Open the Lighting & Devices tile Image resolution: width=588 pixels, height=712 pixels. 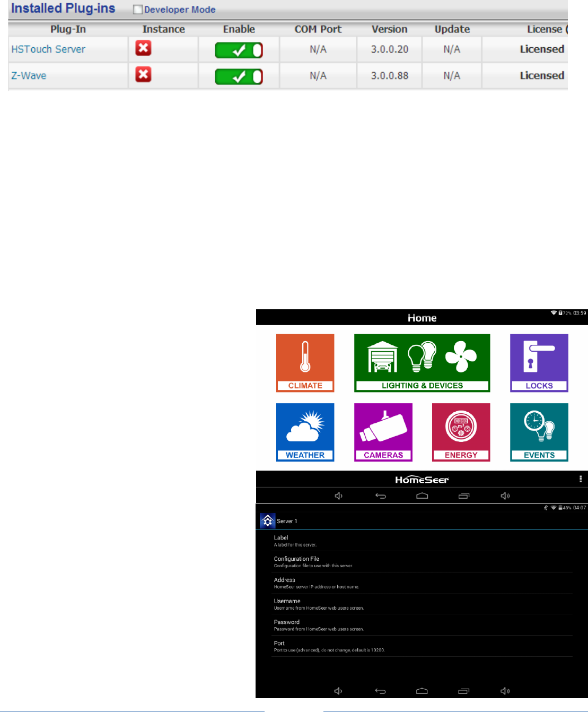pyautogui.click(x=422, y=363)
